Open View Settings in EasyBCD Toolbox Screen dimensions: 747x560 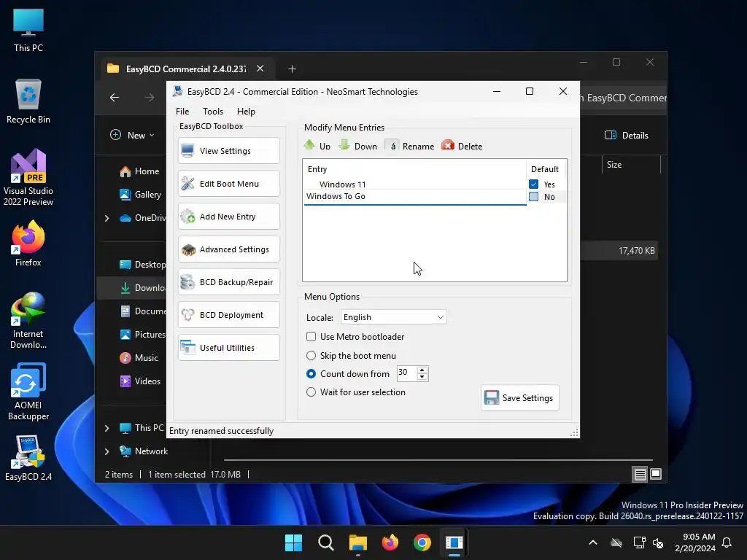228,151
